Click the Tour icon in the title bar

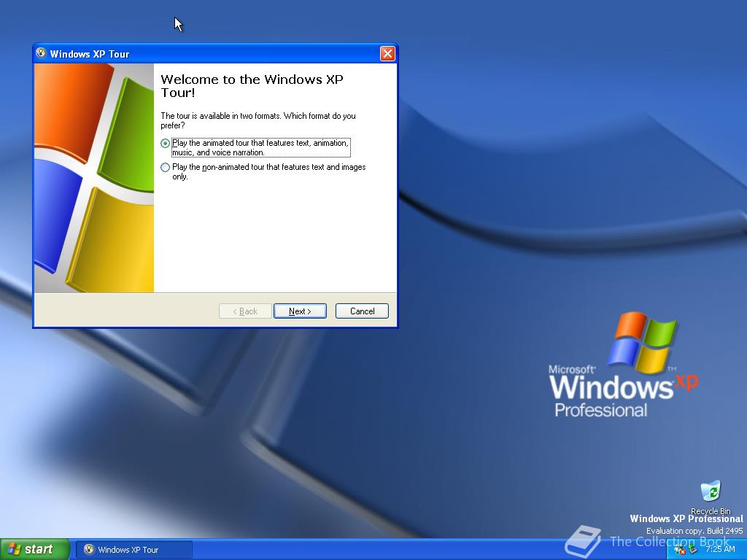click(x=41, y=52)
